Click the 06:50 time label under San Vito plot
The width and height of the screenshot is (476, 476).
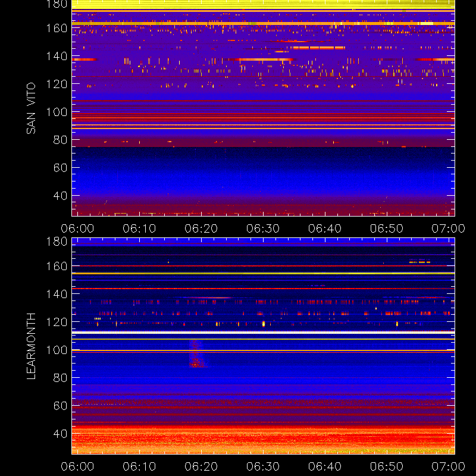(387, 228)
